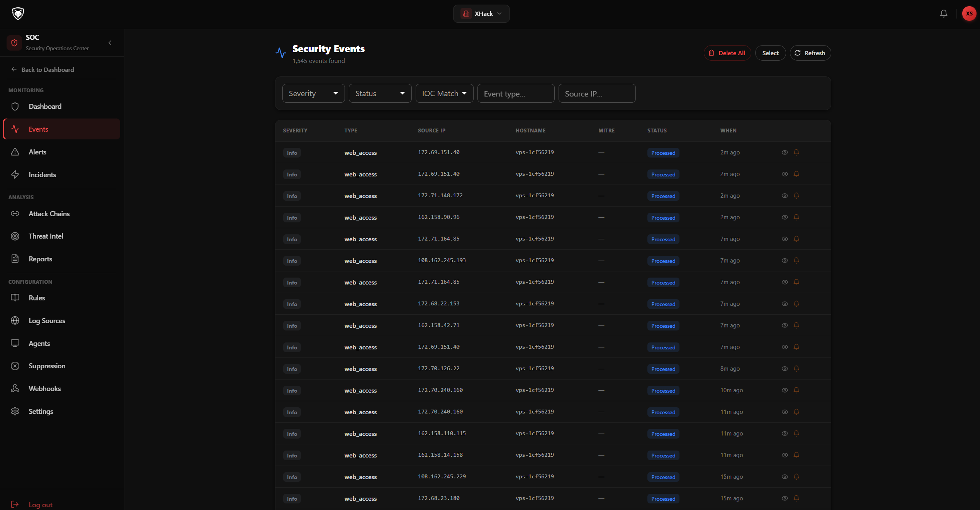Click the Suppression circle-x icon

point(15,366)
